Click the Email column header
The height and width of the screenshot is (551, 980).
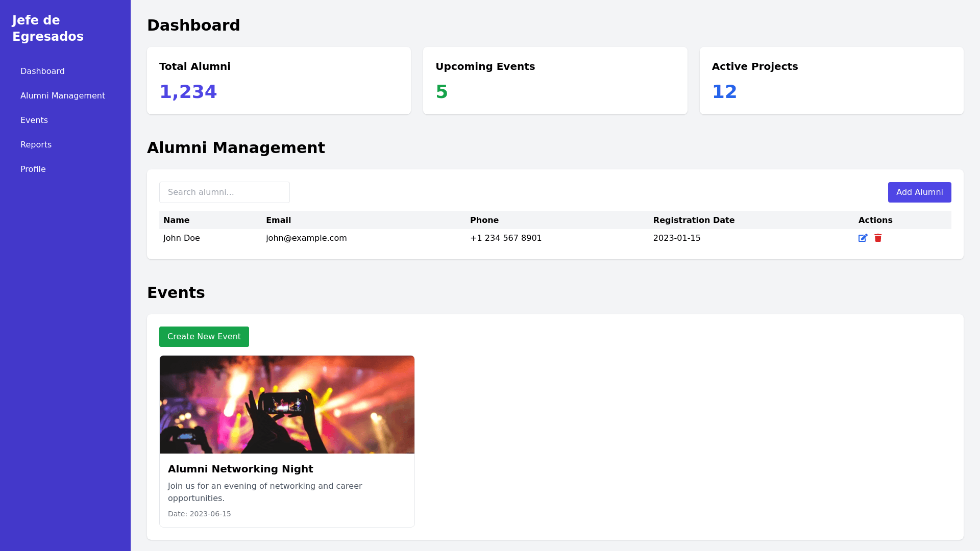[x=279, y=220]
